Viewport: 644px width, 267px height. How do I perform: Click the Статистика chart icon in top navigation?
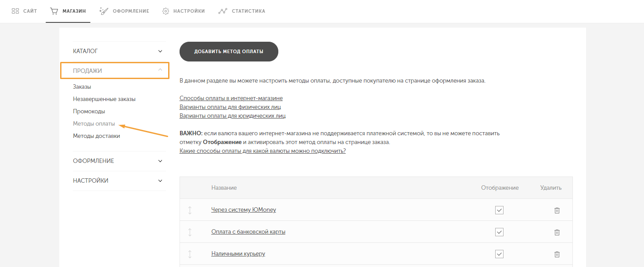coord(223,11)
